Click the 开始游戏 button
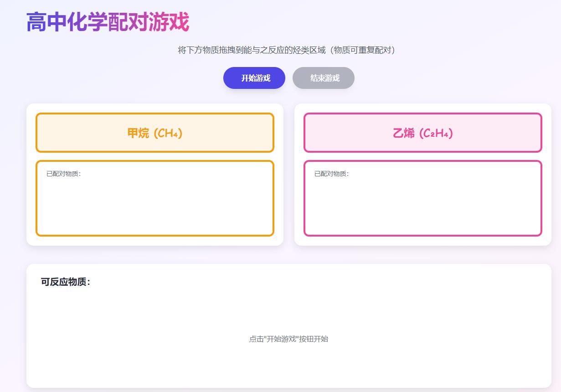 pos(254,78)
